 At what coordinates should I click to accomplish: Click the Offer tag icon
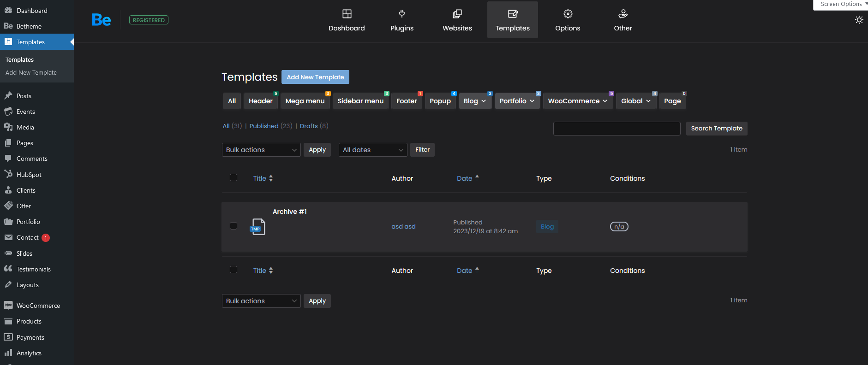click(x=8, y=206)
